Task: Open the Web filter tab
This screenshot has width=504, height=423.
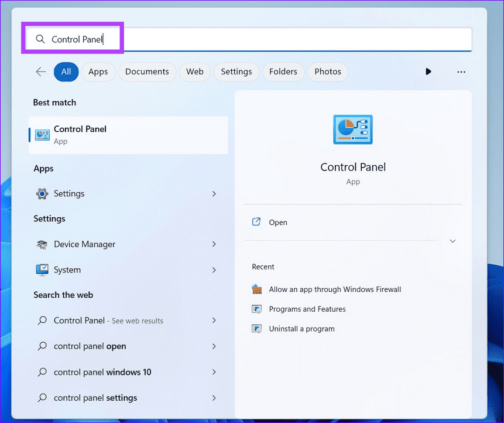Action: (x=195, y=71)
